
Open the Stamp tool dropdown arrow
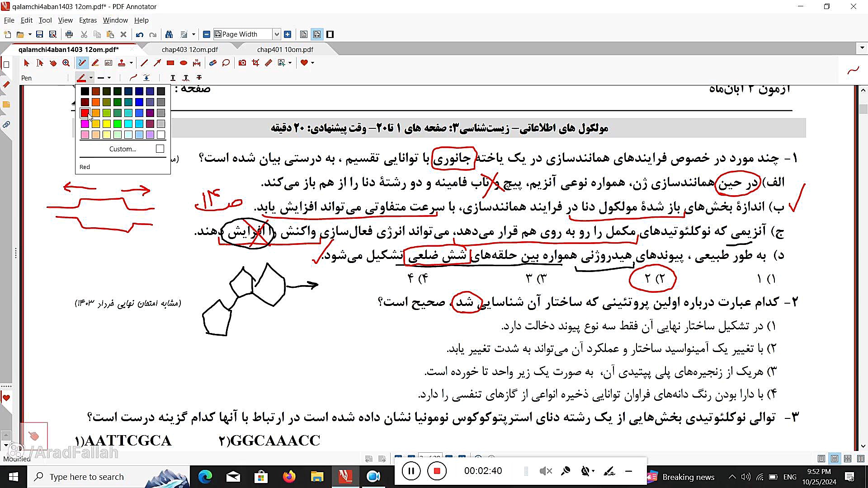[x=131, y=63]
